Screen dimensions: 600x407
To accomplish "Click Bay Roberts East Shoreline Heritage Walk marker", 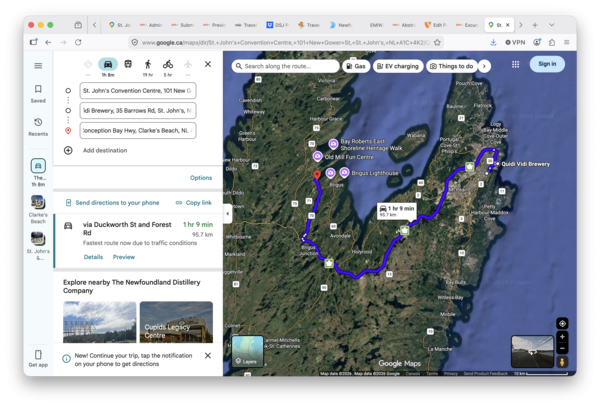I will [333, 144].
